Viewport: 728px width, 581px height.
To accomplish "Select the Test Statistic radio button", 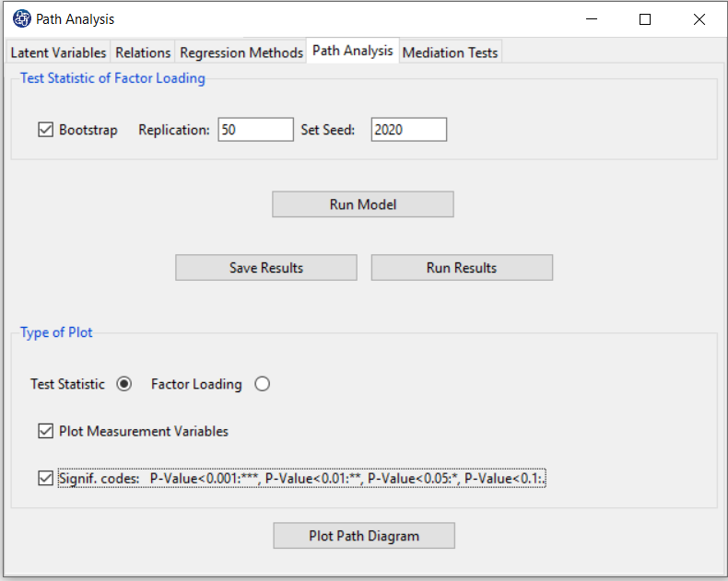I will pyautogui.click(x=124, y=384).
